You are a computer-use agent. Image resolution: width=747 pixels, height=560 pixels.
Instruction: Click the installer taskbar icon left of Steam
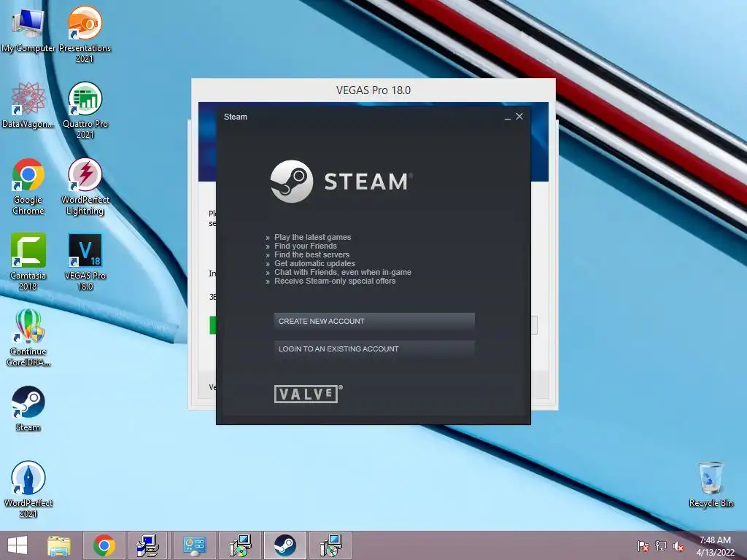pyautogui.click(x=239, y=545)
